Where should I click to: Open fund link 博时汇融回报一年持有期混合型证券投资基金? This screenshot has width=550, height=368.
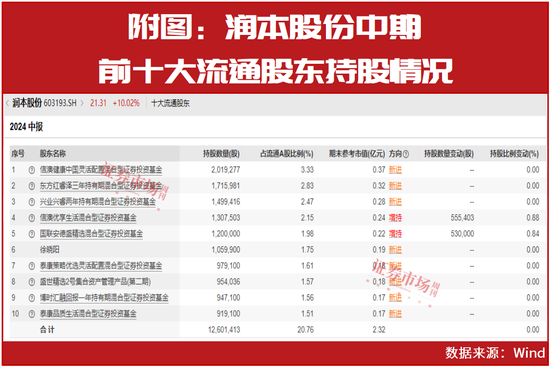click(104, 298)
